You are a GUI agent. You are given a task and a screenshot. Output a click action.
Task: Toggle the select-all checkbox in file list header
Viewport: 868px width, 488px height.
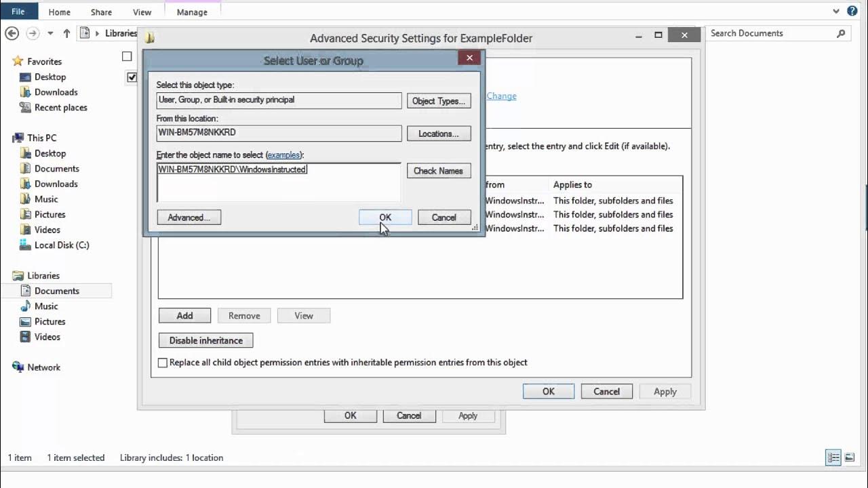point(127,57)
